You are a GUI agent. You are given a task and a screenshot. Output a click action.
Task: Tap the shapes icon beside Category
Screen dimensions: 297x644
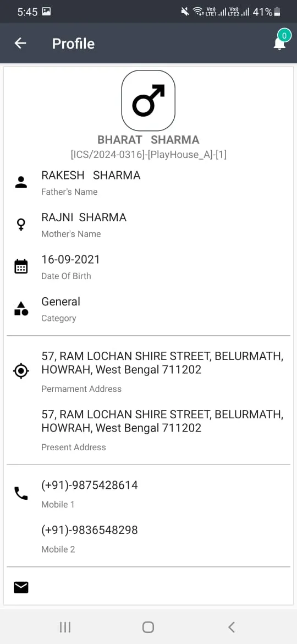[x=21, y=308]
